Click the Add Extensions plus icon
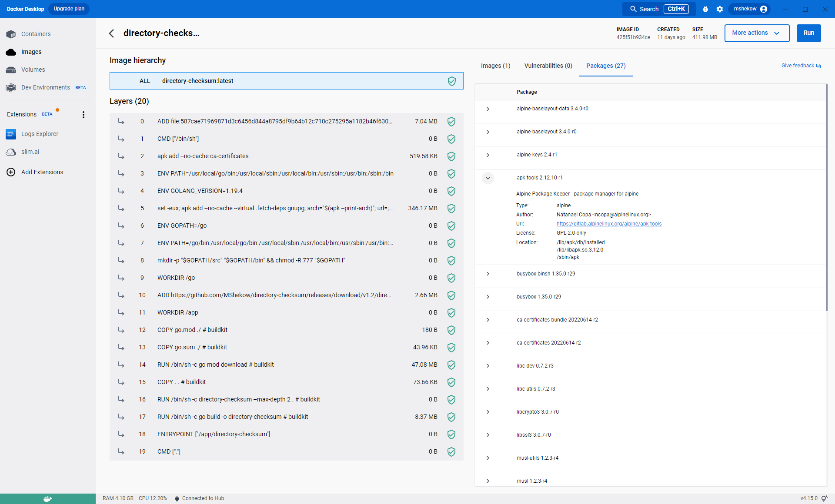The width and height of the screenshot is (835, 504). pos(11,172)
